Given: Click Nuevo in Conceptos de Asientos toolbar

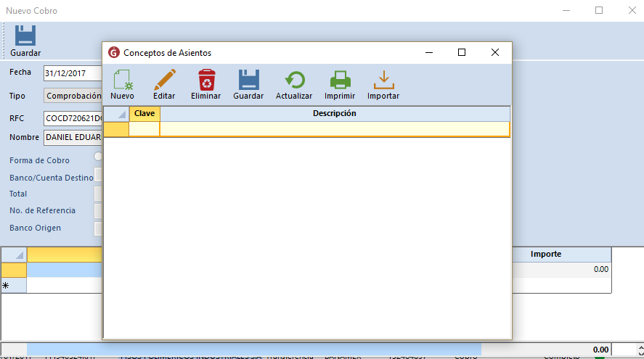Looking at the screenshot, I should [122, 84].
